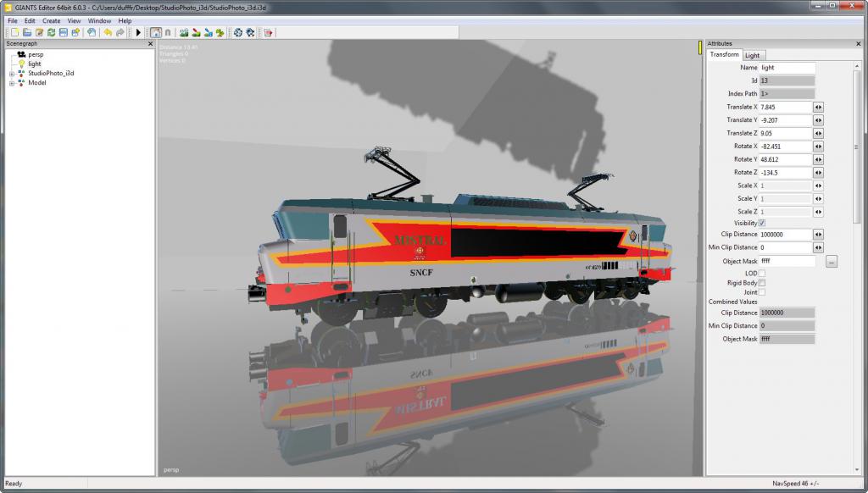This screenshot has height=493, width=868.
Task: Select the terrain sculpt mode icon
Action: pyautogui.click(x=184, y=33)
